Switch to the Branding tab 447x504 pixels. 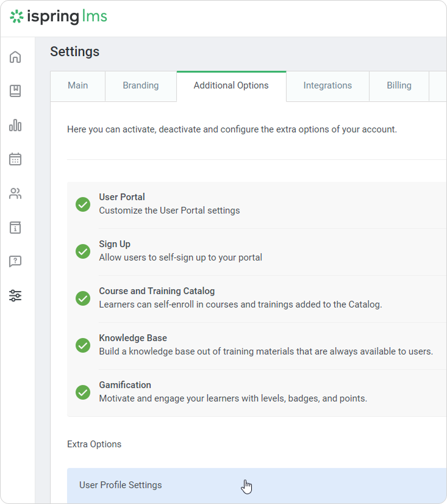pyautogui.click(x=141, y=85)
